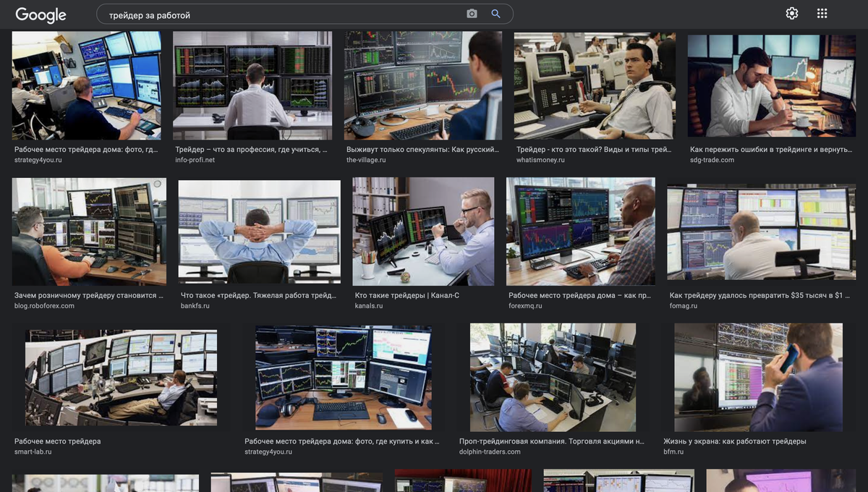Open the fomag.ru bald trader image
868x492 pixels.
pyautogui.click(x=762, y=232)
